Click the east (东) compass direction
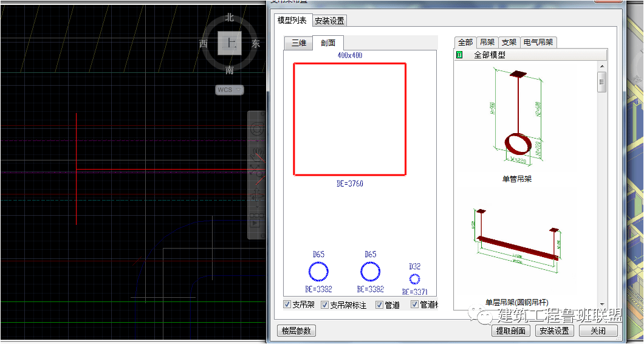The image size is (644, 344). [x=256, y=44]
